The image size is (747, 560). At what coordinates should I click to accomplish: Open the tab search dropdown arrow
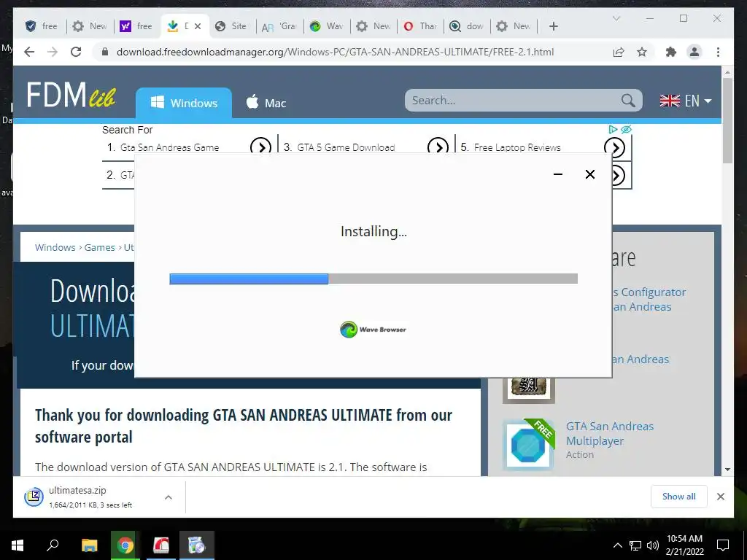616,18
